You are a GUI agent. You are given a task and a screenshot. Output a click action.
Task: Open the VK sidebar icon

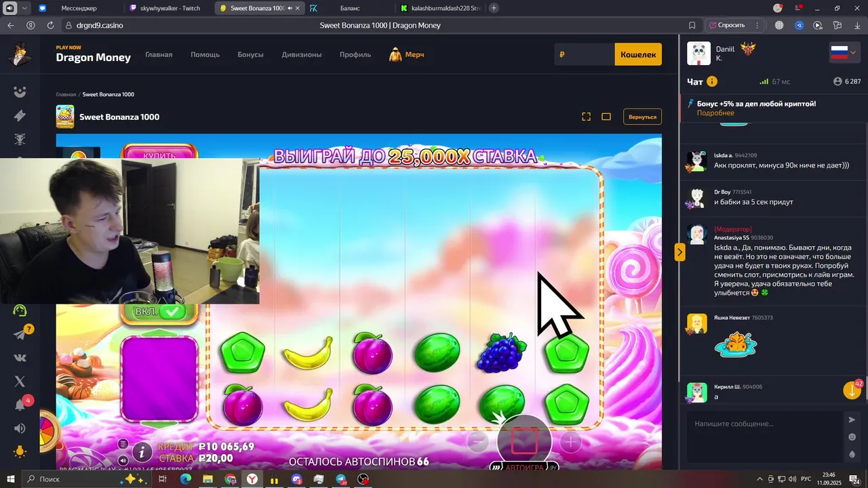tap(20, 358)
